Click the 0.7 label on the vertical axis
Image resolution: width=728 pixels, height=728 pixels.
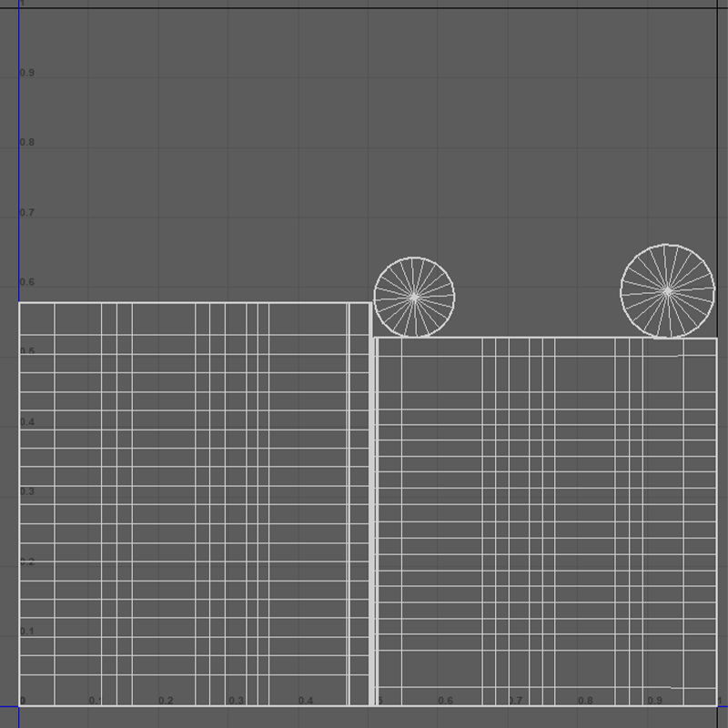click(x=27, y=213)
